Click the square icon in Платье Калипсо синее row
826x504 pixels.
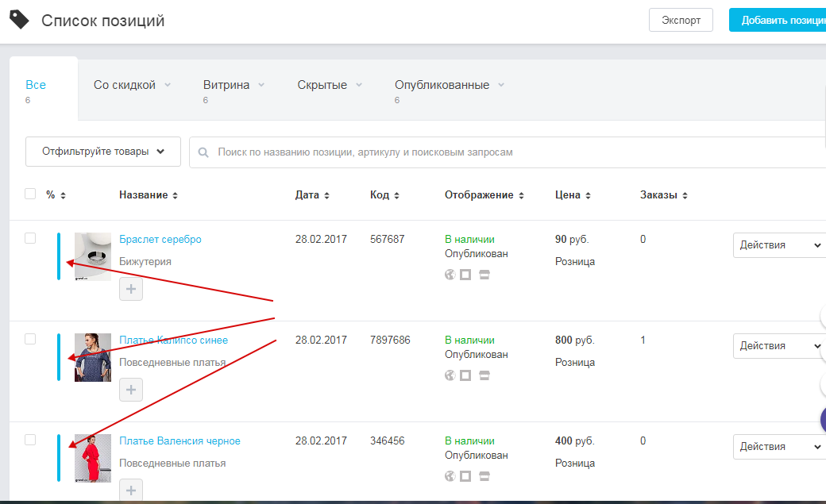[465, 375]
